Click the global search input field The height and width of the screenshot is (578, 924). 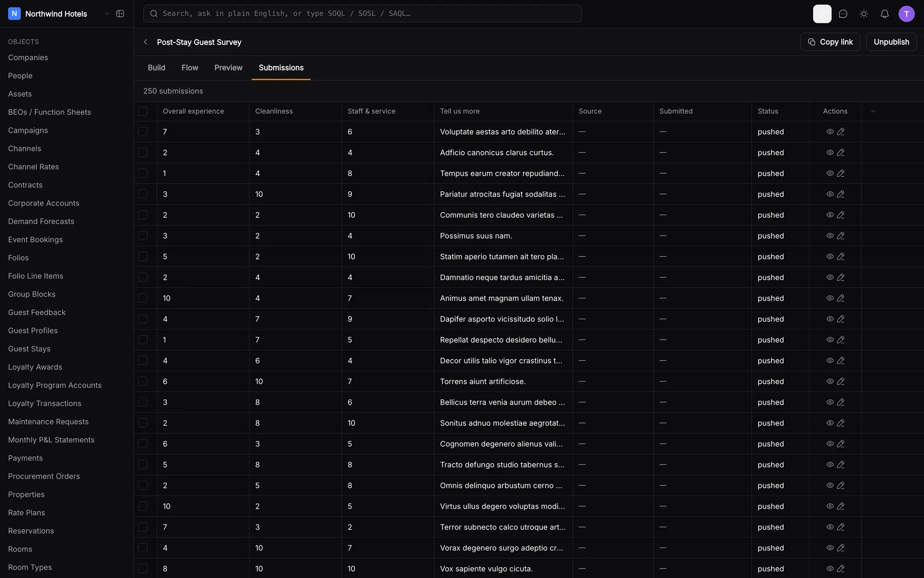coord(362,14)
